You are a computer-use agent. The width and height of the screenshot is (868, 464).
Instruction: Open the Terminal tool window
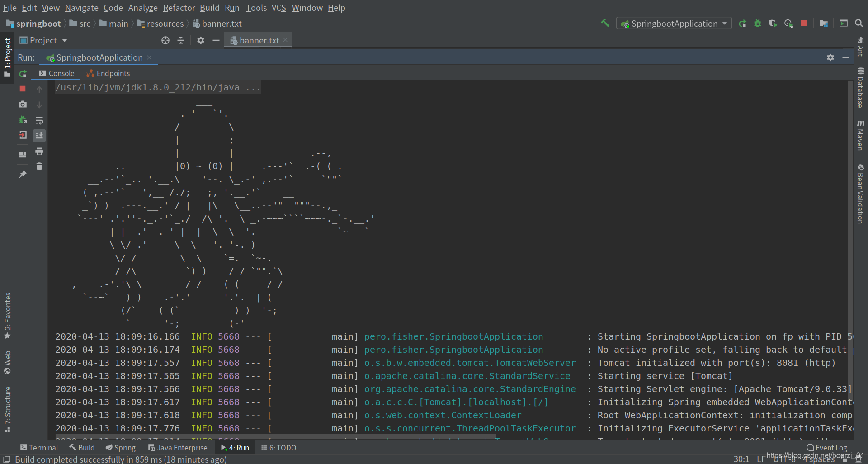tap(39, 448)
